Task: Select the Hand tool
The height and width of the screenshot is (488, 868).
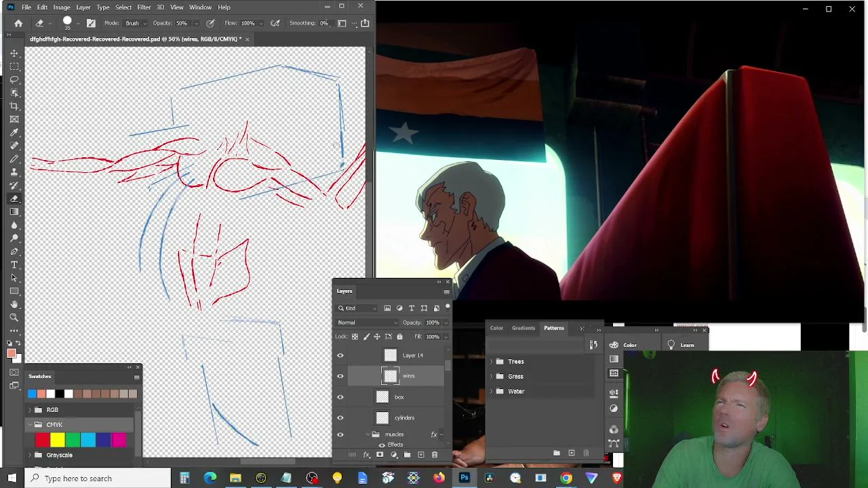Action: (x=14, y=304)
